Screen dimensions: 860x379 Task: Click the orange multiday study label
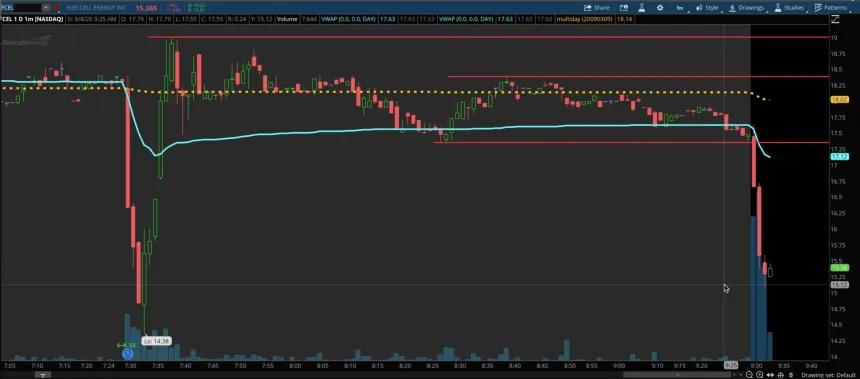[584, 19]
